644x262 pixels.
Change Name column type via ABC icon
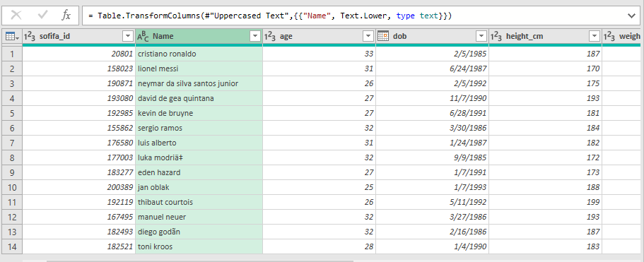143,37
